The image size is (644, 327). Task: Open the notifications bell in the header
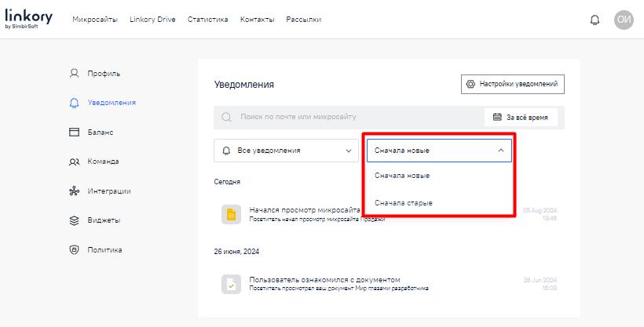(x=595, y=20)
